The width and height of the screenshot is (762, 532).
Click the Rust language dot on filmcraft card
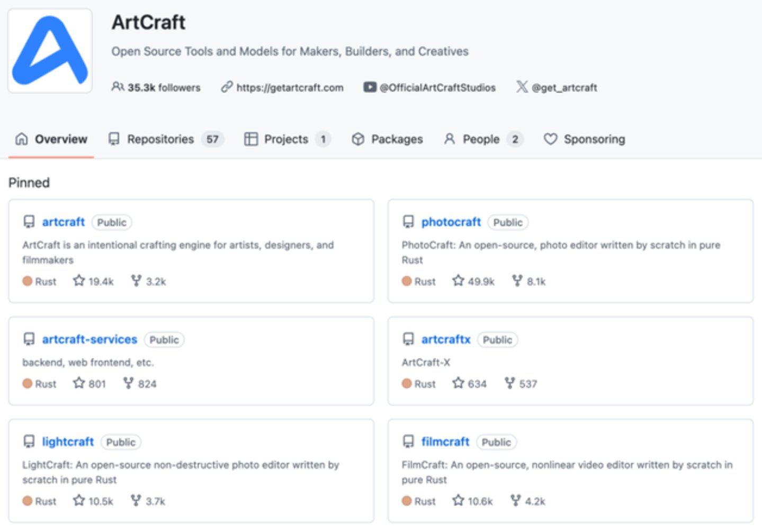pos(407,501)
